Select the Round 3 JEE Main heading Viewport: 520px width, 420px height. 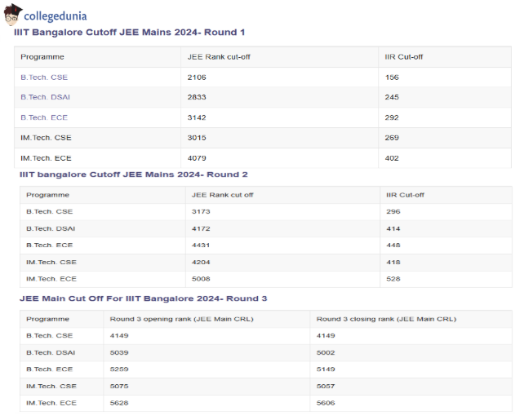point(143,298)
